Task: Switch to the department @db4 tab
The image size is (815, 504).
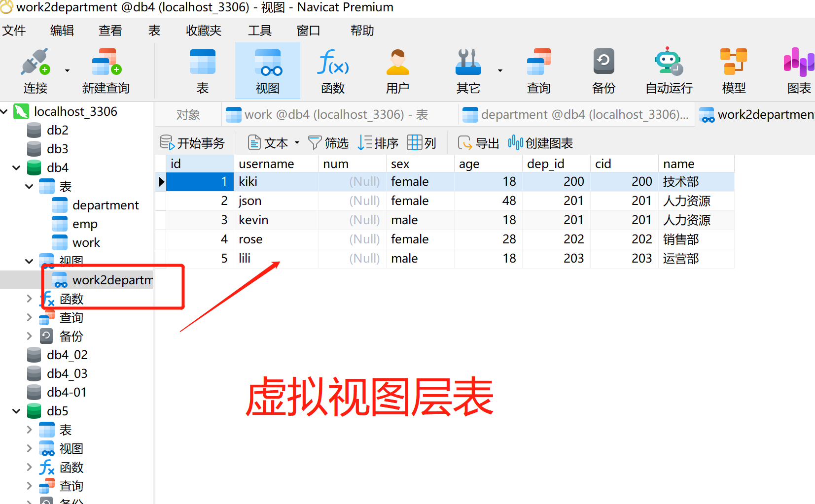Action: [x=576, y=115]
